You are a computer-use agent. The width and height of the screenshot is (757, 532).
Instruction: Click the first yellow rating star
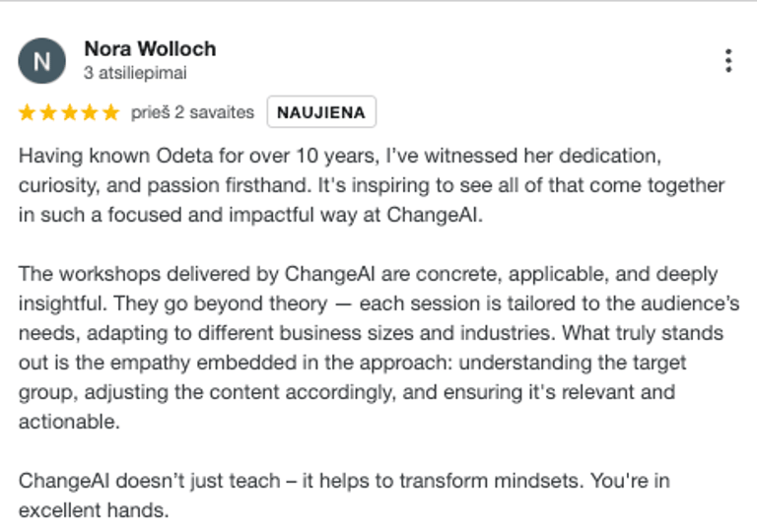click(x=27, y=112)
